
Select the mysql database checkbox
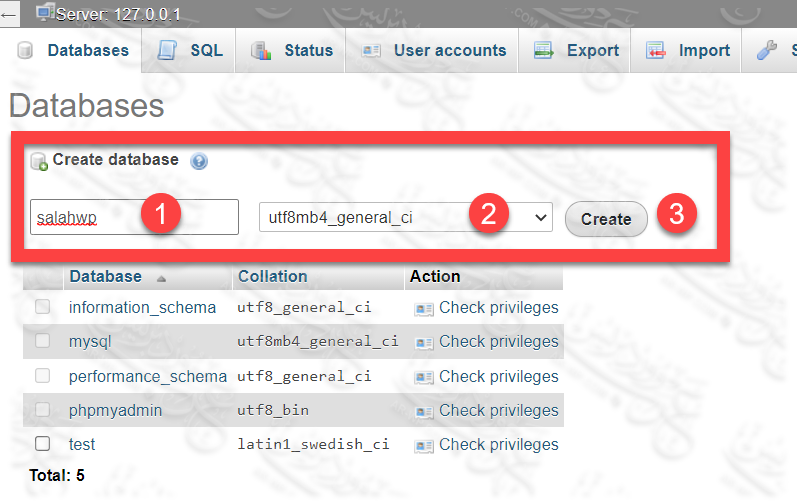point(43,341)
